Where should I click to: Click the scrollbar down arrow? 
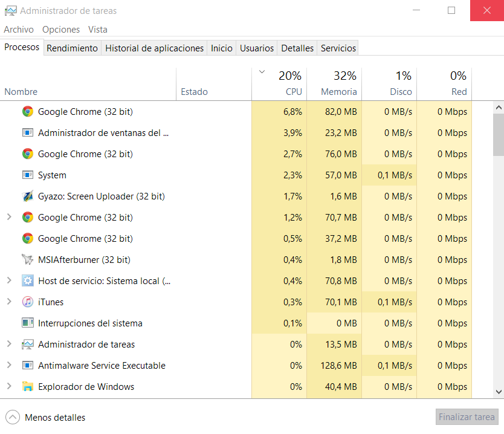(499, 392)
